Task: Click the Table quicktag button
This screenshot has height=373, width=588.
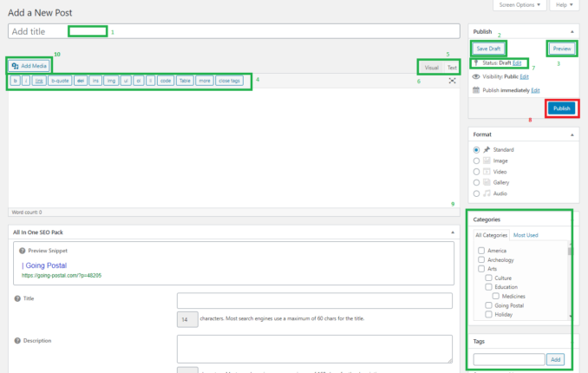Action: point(185,81)
